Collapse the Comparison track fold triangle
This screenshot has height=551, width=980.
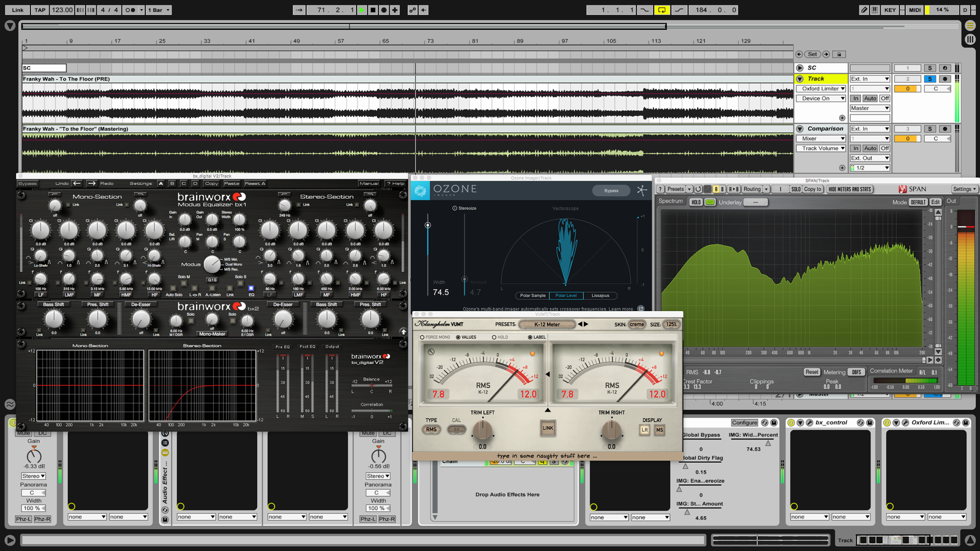(799, 129)
